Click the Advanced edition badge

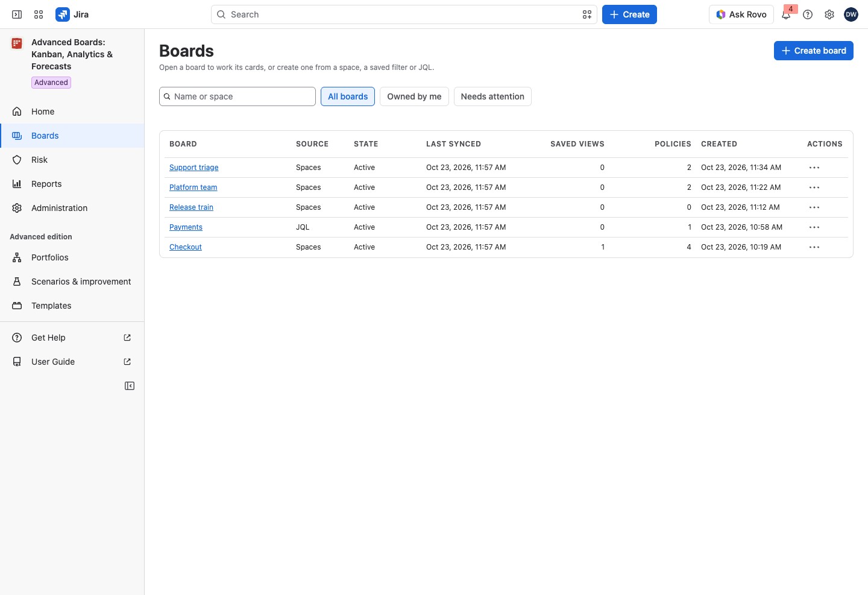pyautogui.click(x=51, y=83)
